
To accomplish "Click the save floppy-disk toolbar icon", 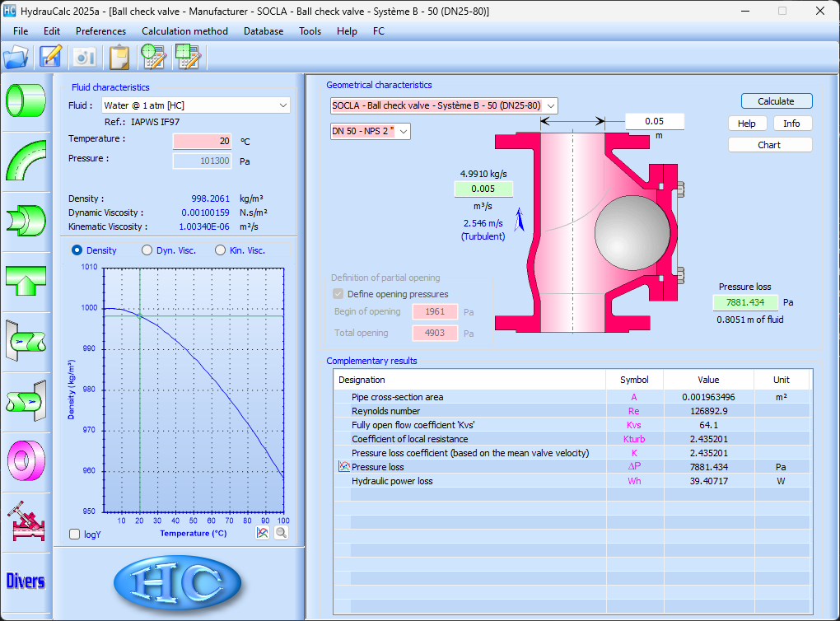I will click(x=51, y=57).
